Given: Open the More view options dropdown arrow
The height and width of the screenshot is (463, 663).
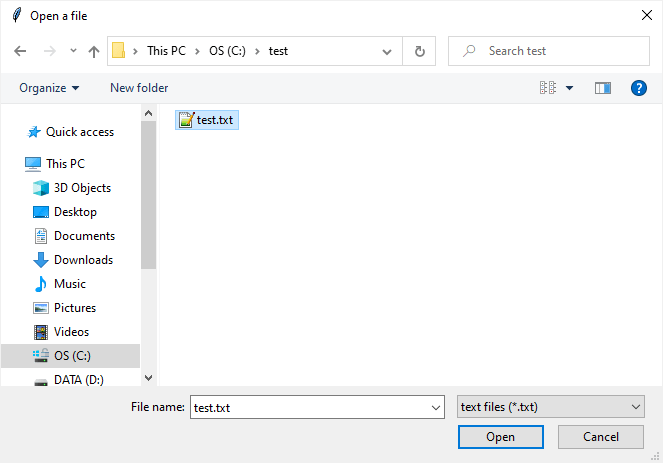Looking at the screenshot, I should coord(570,88).
